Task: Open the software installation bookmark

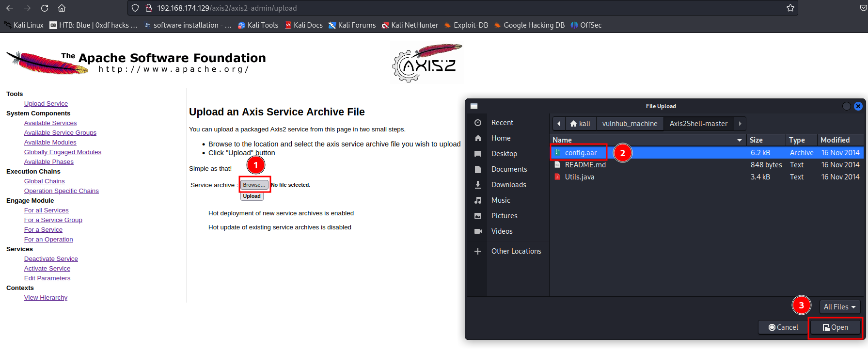Action: coord(188,25)
